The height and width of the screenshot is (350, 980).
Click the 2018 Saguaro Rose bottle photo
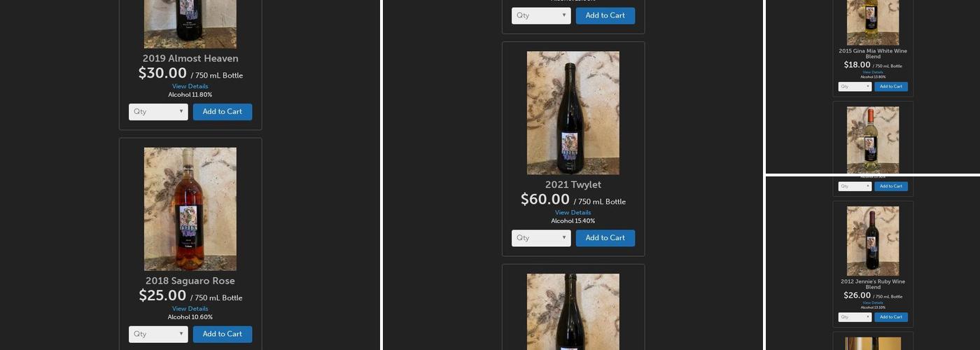(190, 209)
